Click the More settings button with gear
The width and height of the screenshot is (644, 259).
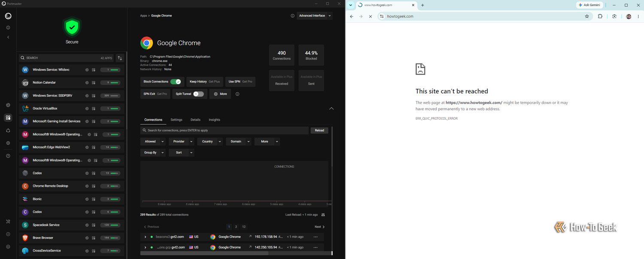coord(220,94)
